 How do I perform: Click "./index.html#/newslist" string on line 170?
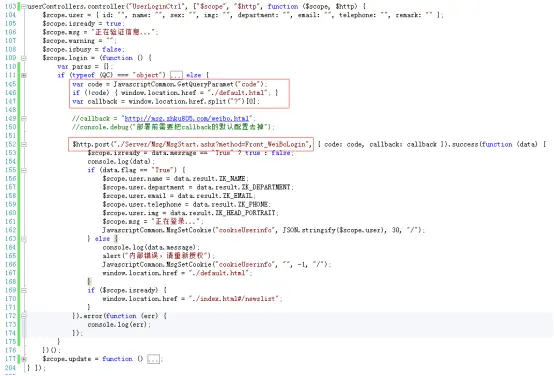(234, 299)
